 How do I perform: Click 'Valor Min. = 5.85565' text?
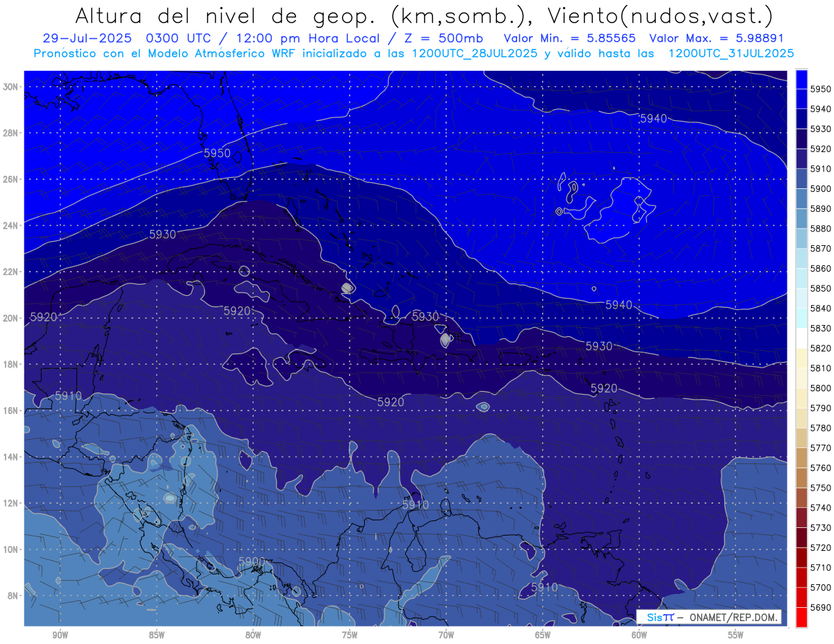tap(570, 38)
